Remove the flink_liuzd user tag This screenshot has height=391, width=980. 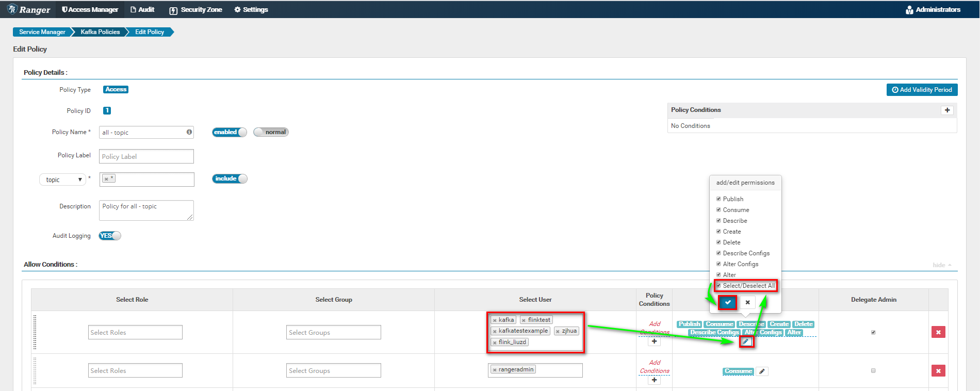coord(495,343)
